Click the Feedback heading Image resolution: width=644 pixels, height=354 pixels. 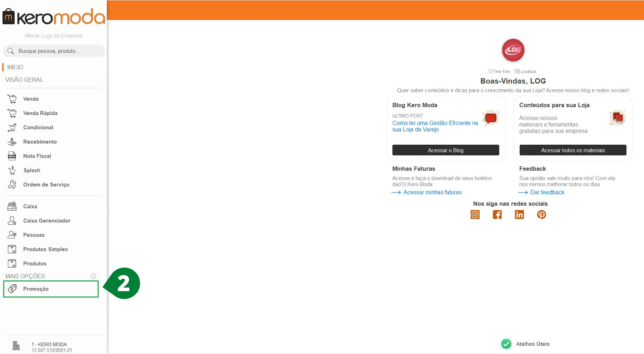pos(532,169)
